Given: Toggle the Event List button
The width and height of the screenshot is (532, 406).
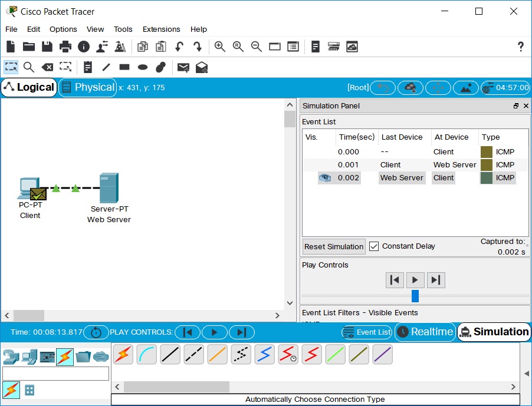Looking at the screenshot, I should tap(367, 332).
